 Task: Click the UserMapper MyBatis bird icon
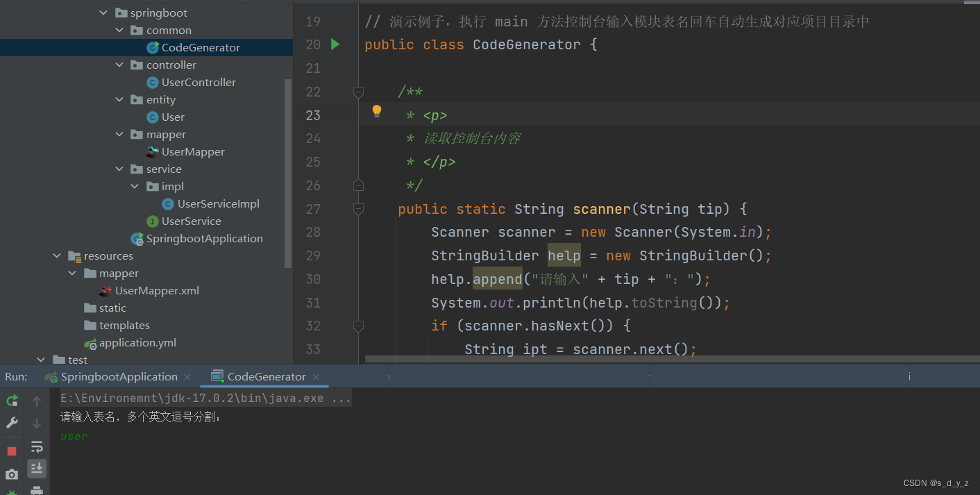tap(153, 151)
